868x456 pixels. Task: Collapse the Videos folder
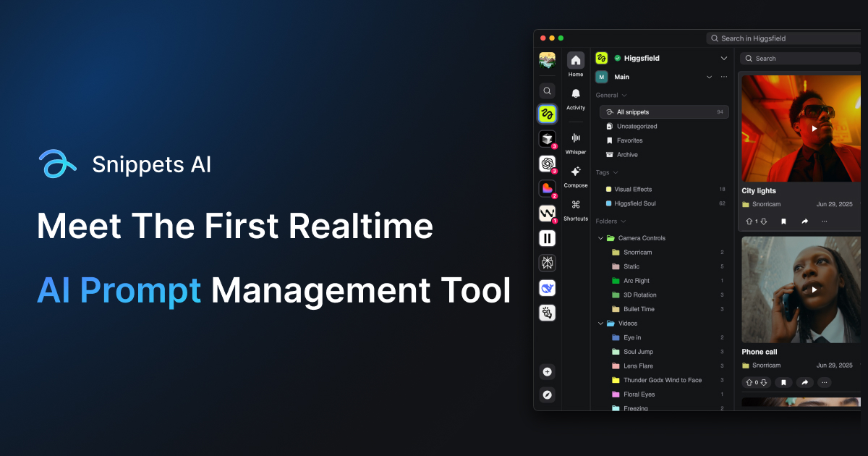[600, 323]
